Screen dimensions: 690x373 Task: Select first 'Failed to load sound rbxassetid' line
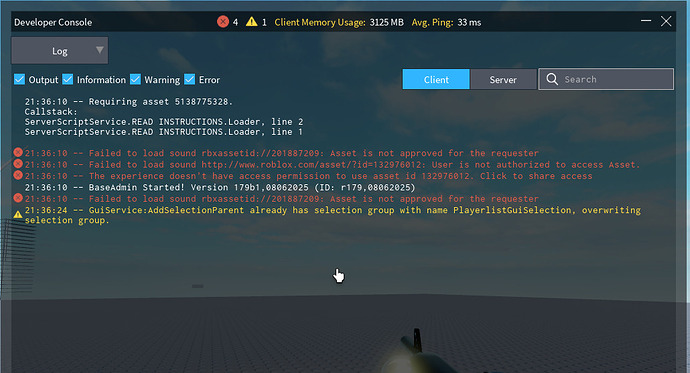click(282, 153)
